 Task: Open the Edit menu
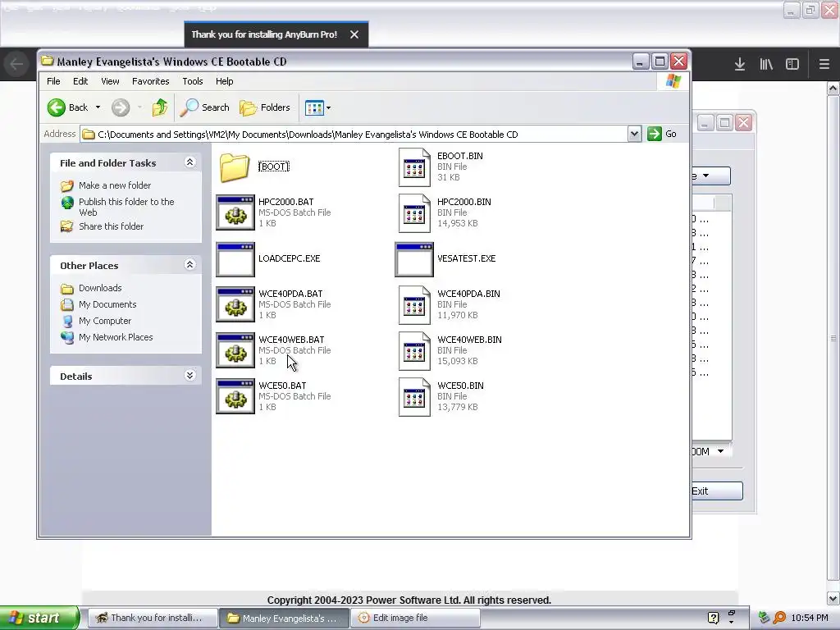pyautogui.click(x=80, y=81)
